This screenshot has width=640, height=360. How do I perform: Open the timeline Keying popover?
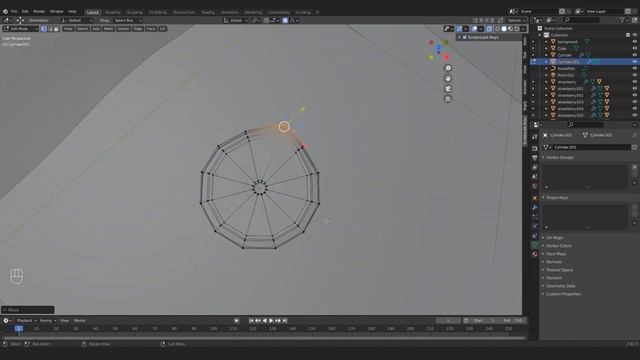tap(47, 321)
